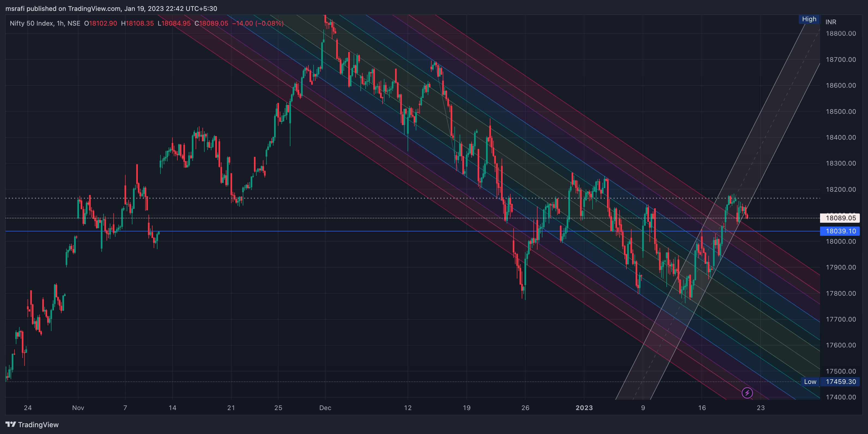Click the 18500.00 price axis label
Viewport: 868px width, 434px height.
(840, 111)
